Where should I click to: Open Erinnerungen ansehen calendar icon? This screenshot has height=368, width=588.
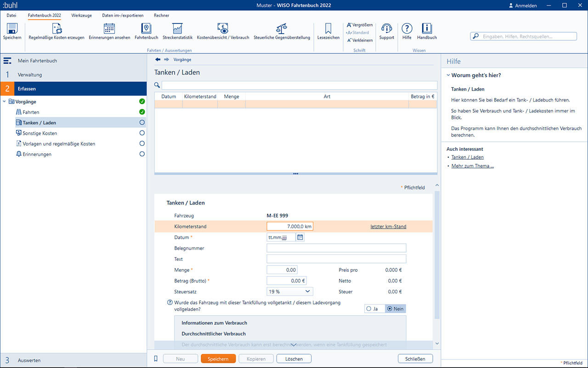[109, 29]
